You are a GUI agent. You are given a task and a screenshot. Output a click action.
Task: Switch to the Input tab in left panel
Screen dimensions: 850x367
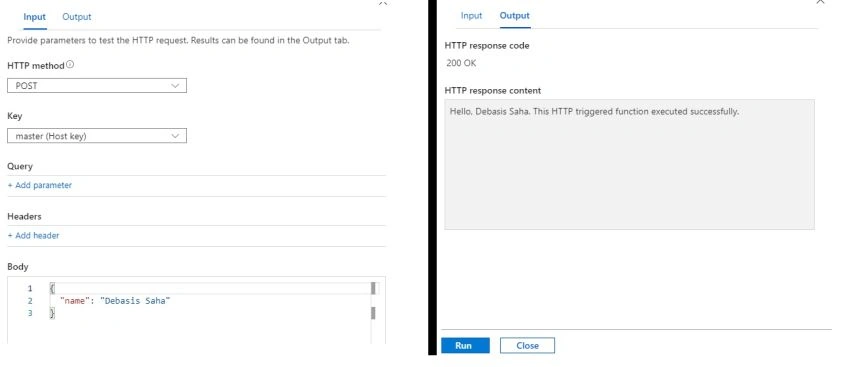point(35,17)
